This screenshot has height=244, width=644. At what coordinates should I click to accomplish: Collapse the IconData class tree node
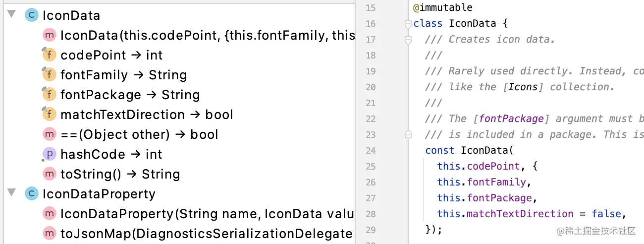point(12,15)
